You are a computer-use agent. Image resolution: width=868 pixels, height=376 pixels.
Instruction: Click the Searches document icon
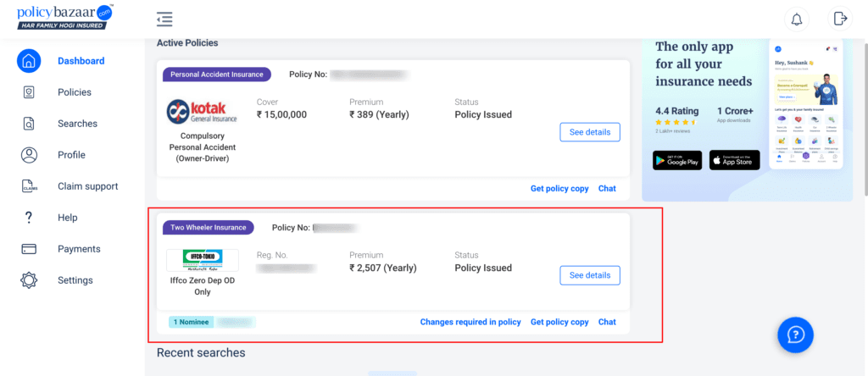(x=29, y=124)
